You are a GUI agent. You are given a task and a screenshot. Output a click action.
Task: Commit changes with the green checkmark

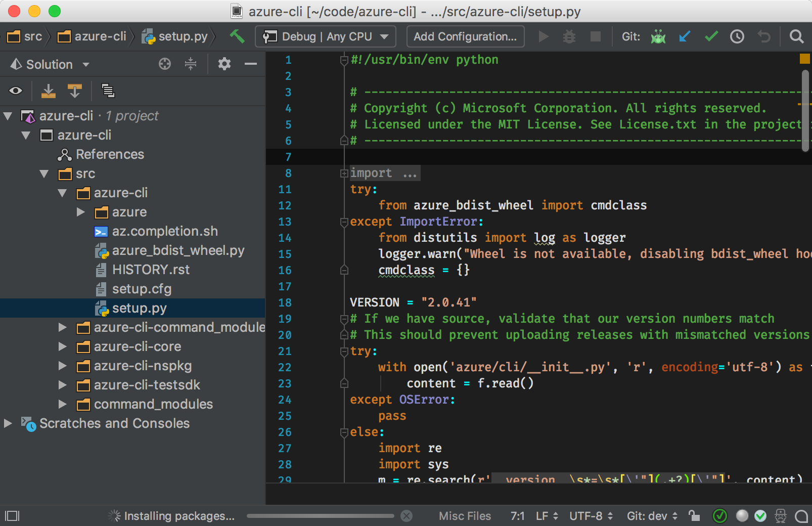(x=711, y=36)
